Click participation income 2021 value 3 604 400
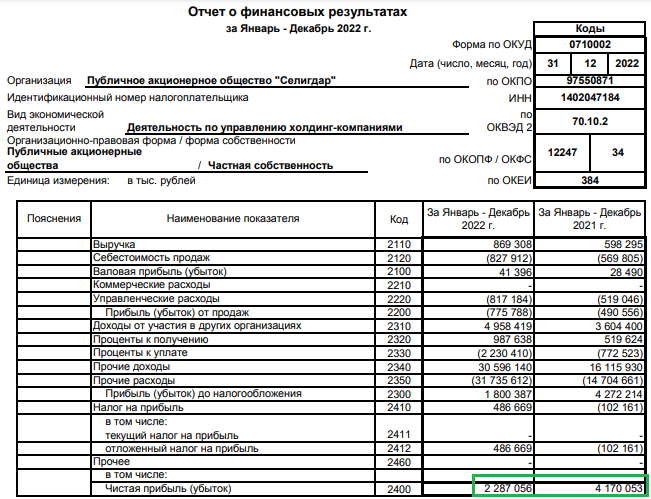Image resolution: width=651 pixels, height=499 pixels. [619, 326]
